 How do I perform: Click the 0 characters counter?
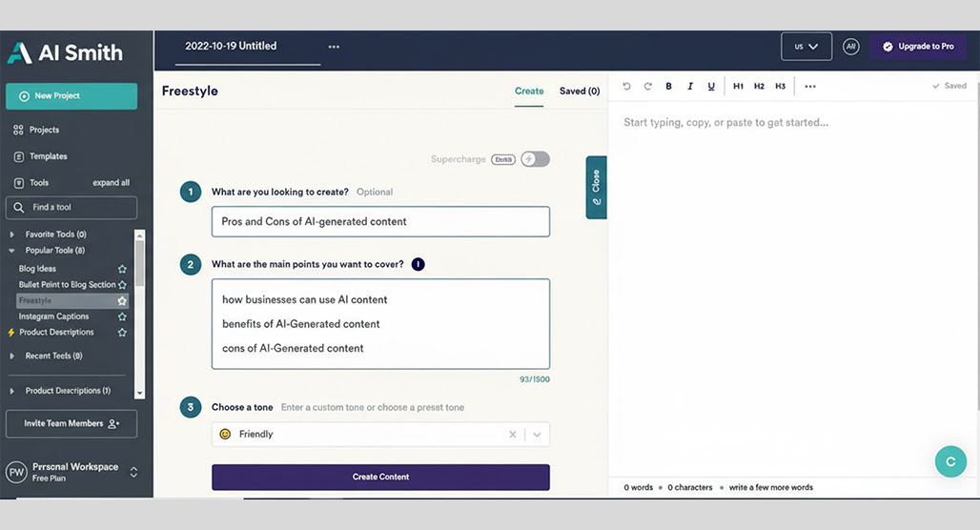tap(689, 487)
